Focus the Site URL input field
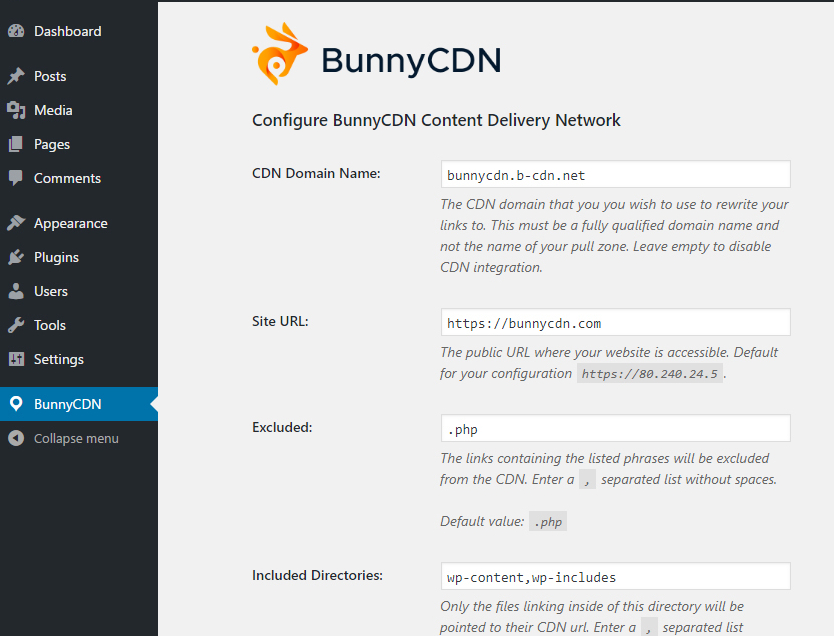Viewport: 834px width, 636px height. tap(615, 322)
